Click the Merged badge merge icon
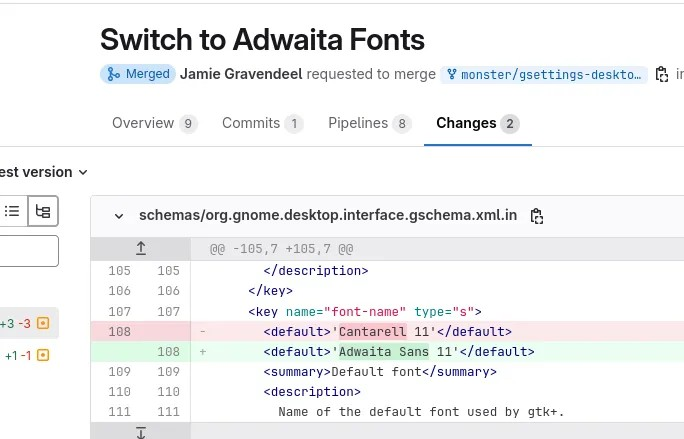 [113, 74]
